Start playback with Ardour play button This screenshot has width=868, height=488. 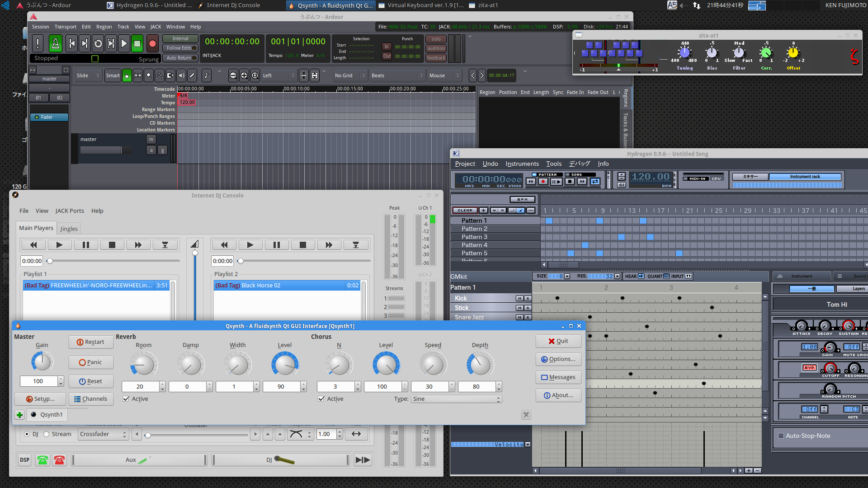pos(124,43)
